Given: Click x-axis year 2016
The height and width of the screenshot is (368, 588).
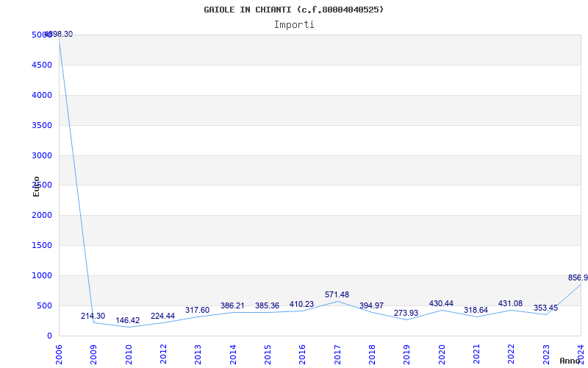Looking at the screenshot, I should click(x=302, y=354).
